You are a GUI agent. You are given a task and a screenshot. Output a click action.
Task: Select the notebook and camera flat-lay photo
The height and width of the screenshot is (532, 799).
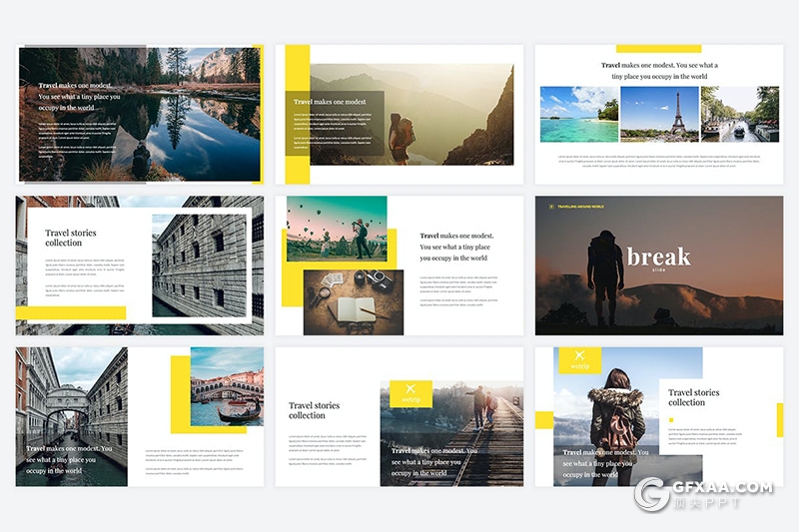pyautogui.click(x=353, y=301)
